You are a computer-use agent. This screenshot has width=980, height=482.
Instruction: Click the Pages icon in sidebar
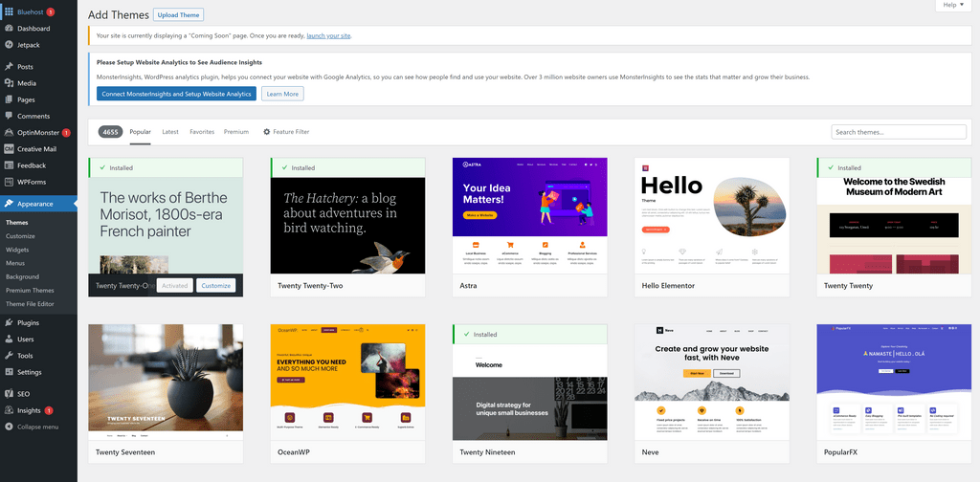pos(9,99)
